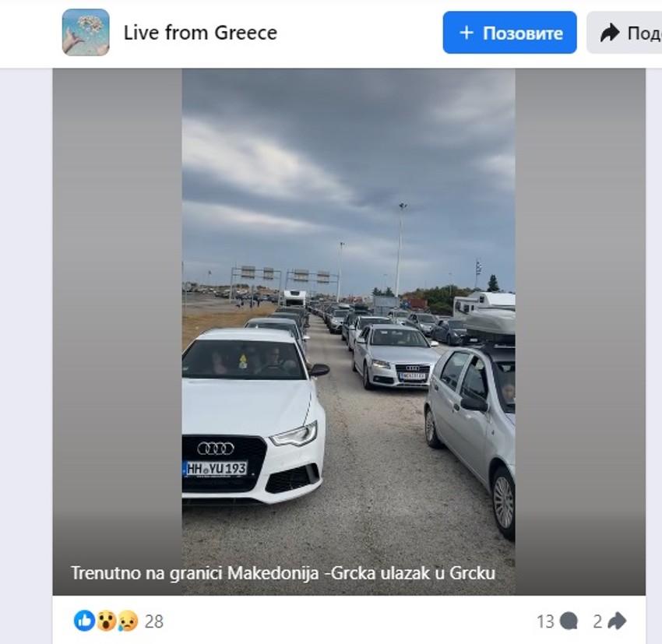Click the share arrow icon beside 2

click(617, 621)
